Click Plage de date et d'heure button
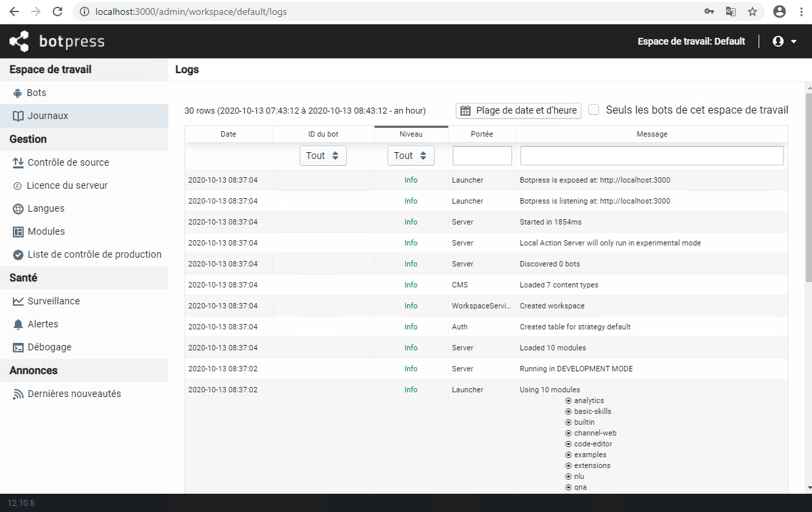The width and height of the screenshot is (812, 512). 519,110
